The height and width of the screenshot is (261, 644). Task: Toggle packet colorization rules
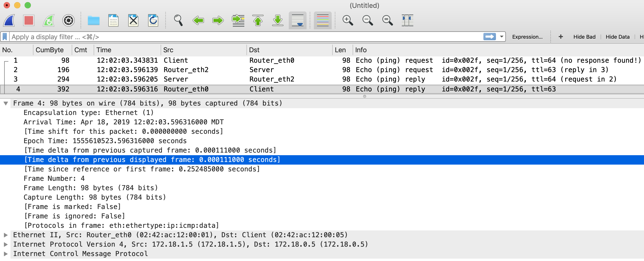tap(323, 20)
